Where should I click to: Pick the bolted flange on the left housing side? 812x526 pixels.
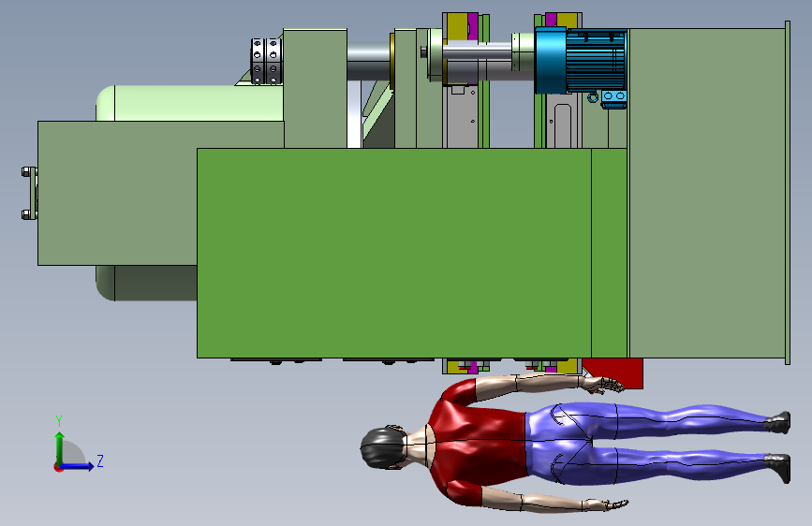30,193
